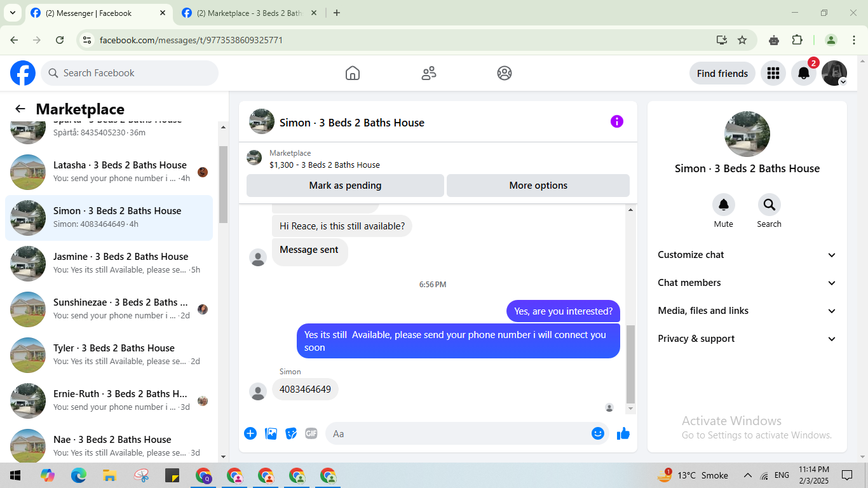
Task: Click the browser address bar URL
Action: point(191,40)
